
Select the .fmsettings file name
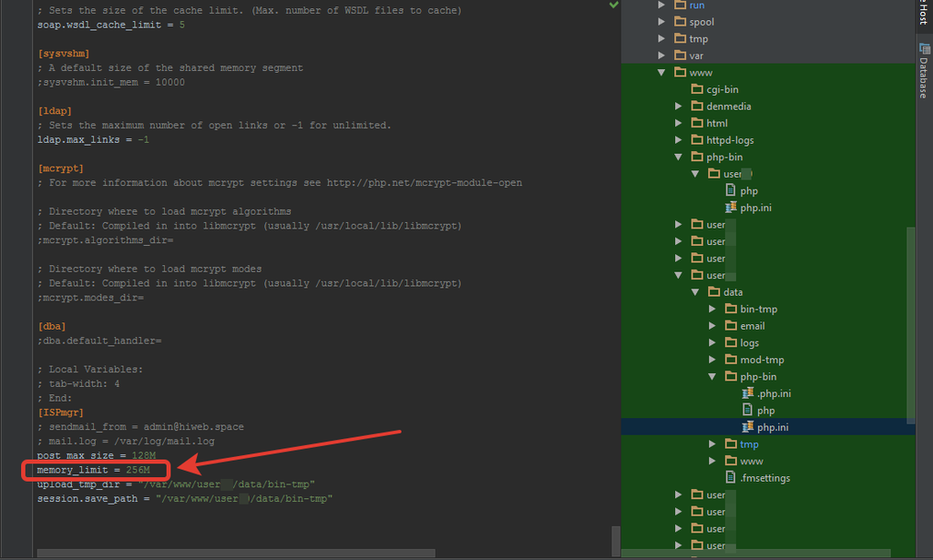(765, 477)
